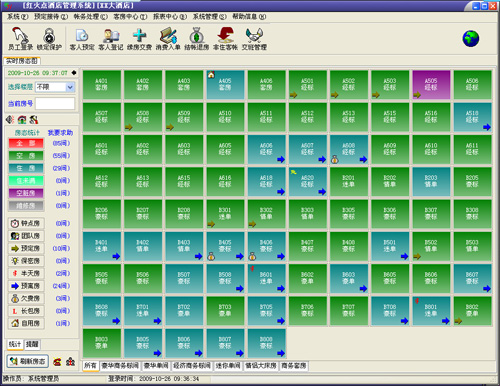
Task: Click the globe icon in toolbar
Action: pos(471,39)
